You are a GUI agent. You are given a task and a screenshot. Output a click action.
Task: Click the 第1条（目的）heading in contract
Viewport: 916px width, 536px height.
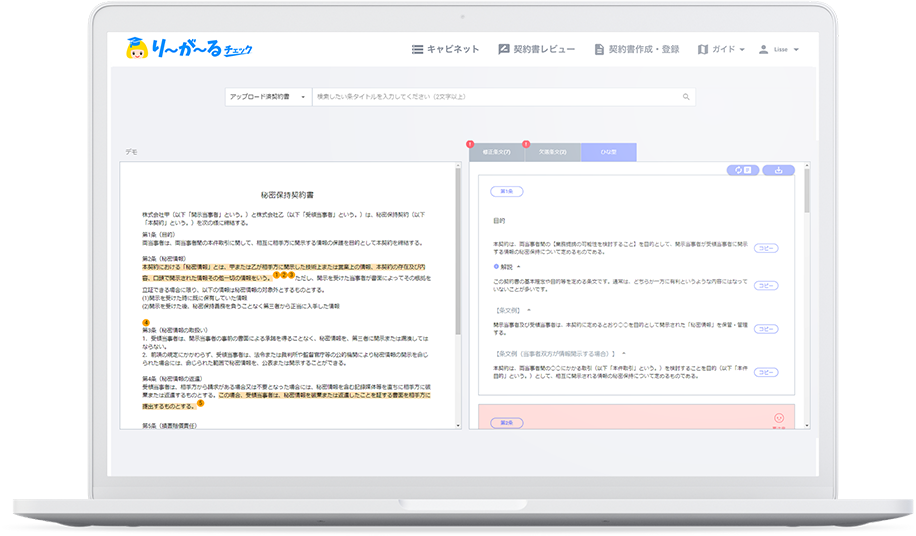point(159,235)
